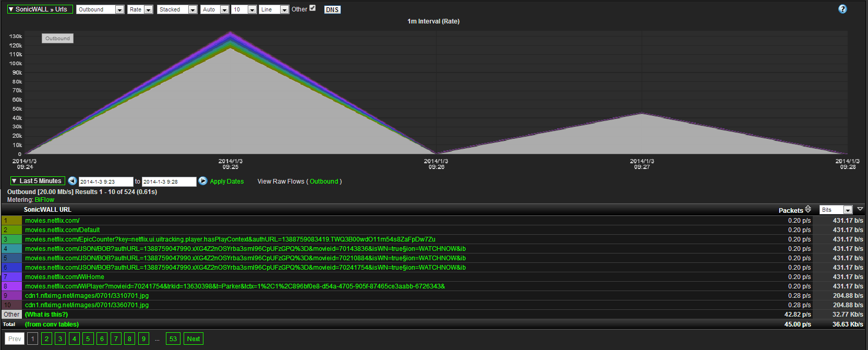The image size is (868, 350).
Task: Click the Packets column header text
Action: [791, 211]
